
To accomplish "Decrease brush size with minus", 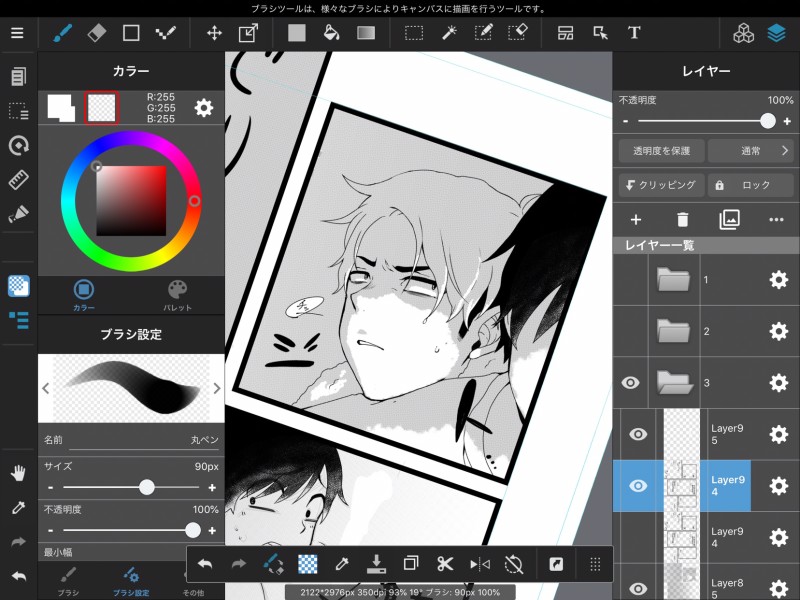I will tap(50, 488).
